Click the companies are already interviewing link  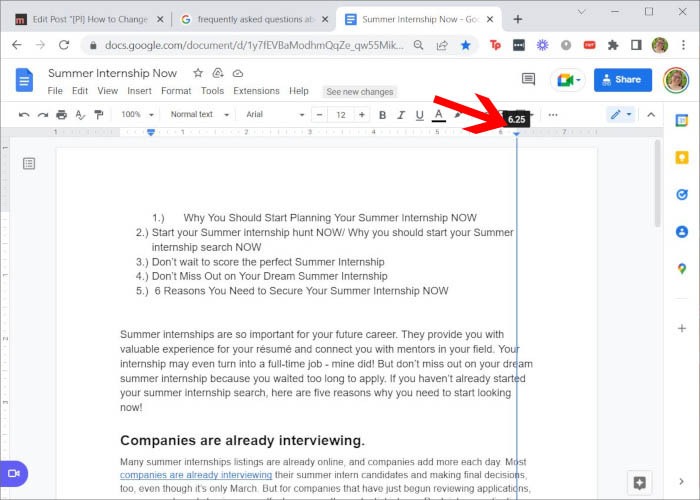tap(196, 475)
